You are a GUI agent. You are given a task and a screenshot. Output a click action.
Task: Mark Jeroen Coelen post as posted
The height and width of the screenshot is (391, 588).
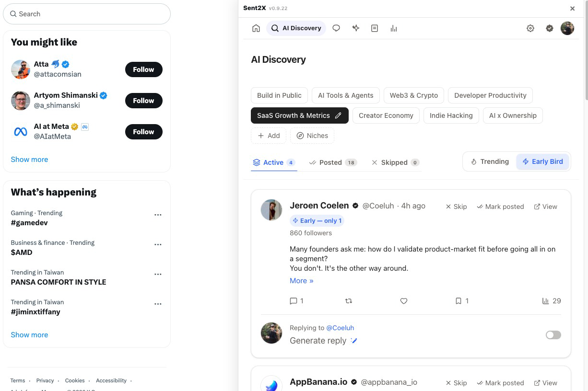[x=500, y=207]
